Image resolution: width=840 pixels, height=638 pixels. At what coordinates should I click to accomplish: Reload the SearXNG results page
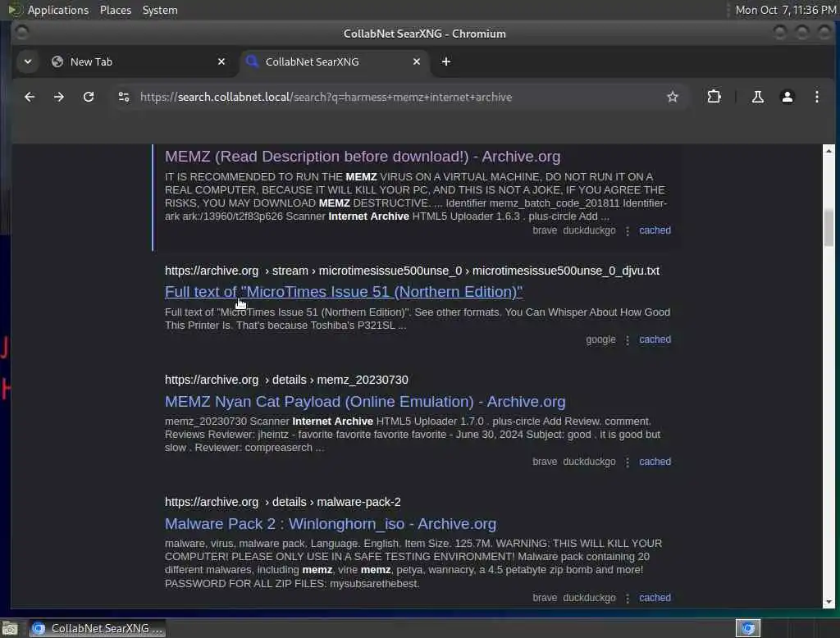tap(89, 97)
